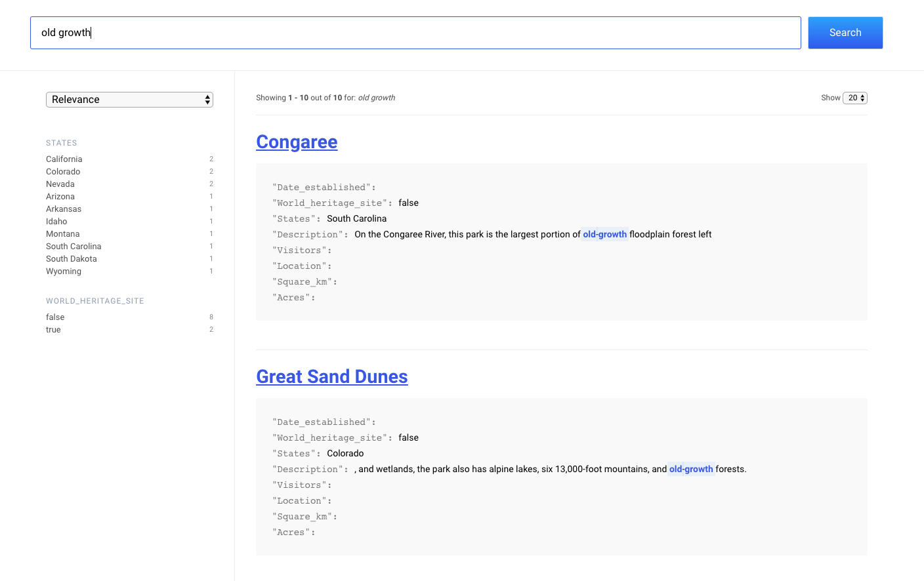
Task: Open the Congaree park result link
Action: [x=297, y=142]
